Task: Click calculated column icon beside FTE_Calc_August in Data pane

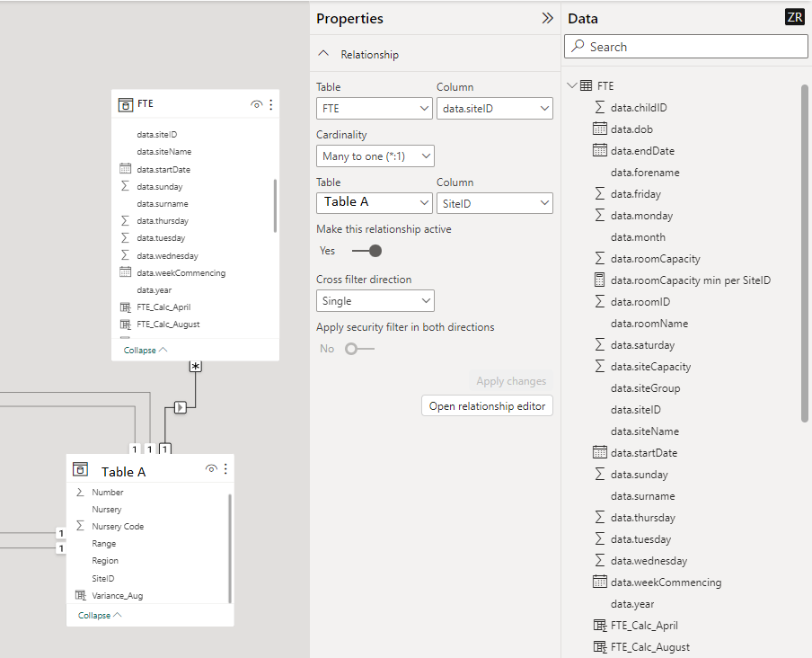Action: coord(600,646)
